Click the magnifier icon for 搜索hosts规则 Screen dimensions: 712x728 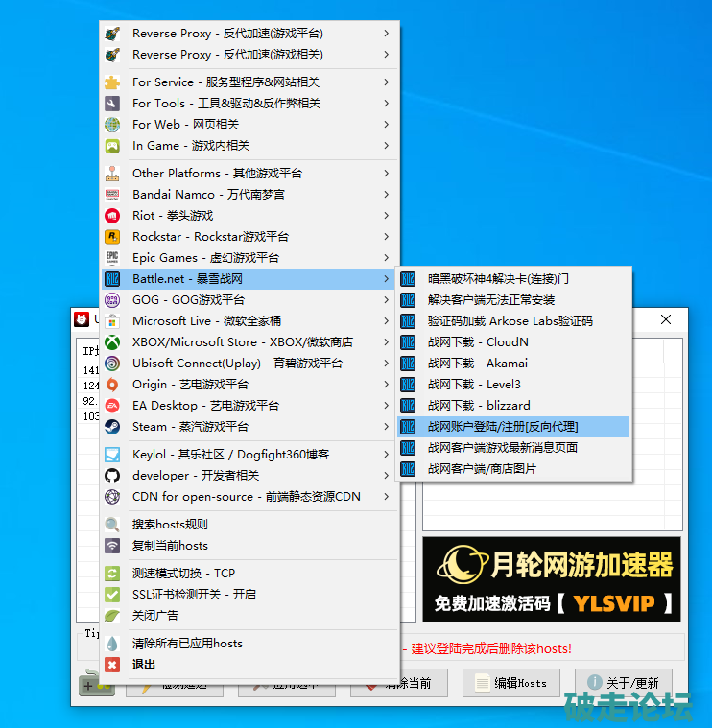[113, 525]
